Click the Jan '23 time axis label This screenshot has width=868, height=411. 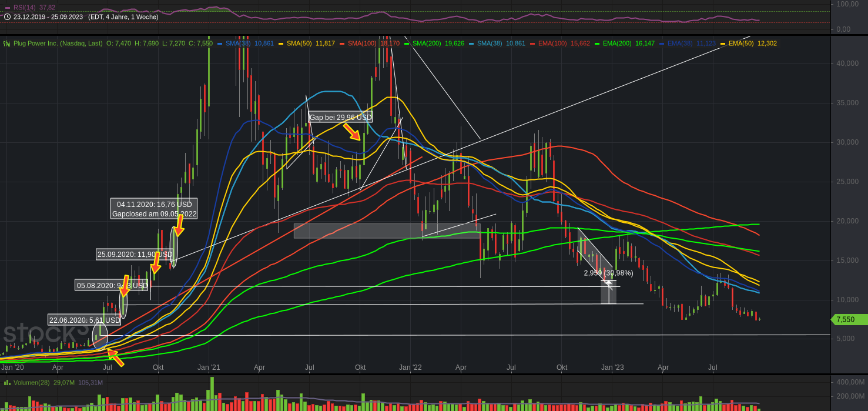612,367
